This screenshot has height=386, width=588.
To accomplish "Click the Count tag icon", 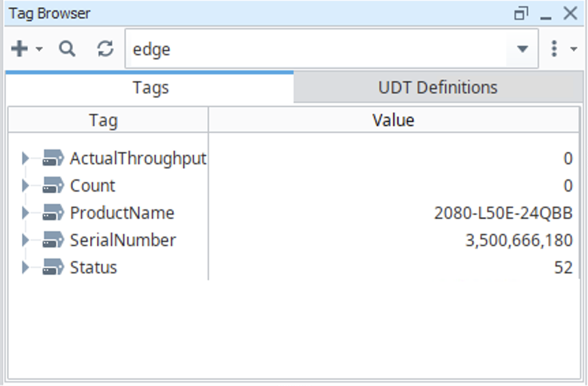I will coord(53,186).
